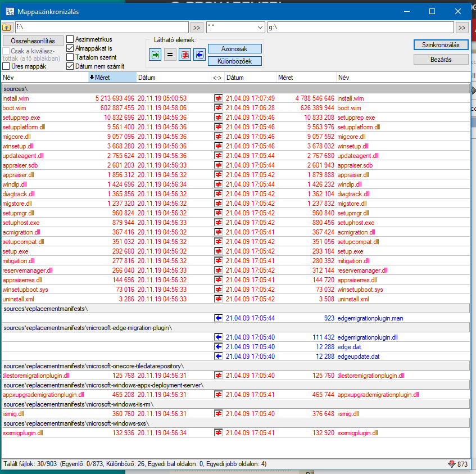The height and width of the screenshot is (474, 476).
Task: Click the Szinkronizálás button
Action: (x=441, y=45)
